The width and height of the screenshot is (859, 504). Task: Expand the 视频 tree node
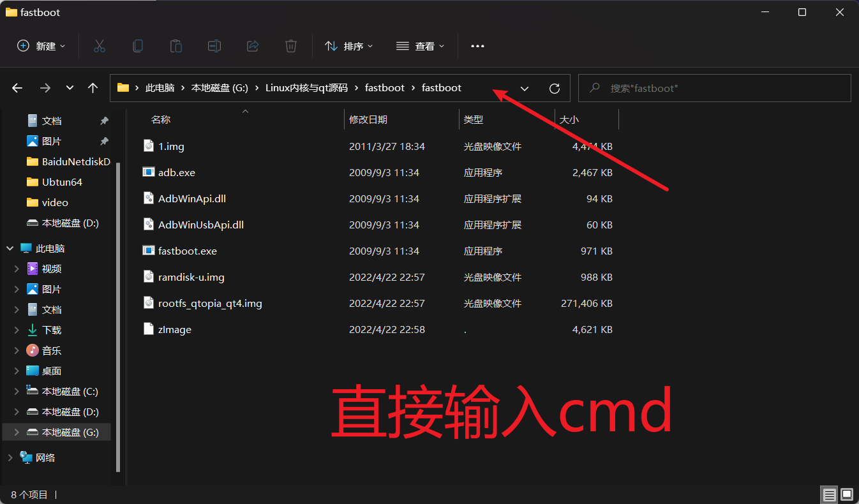click(x=17, y=269)
